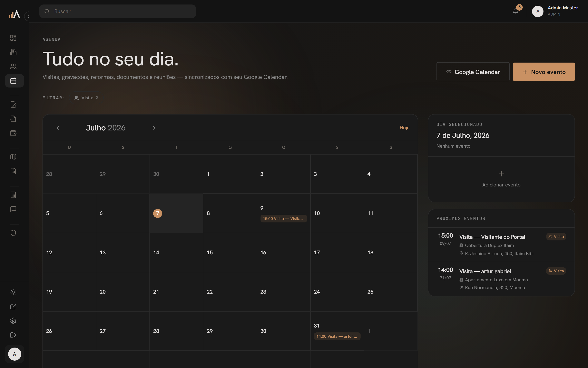Click address Rua Normandia, 320, Moema

495,287
